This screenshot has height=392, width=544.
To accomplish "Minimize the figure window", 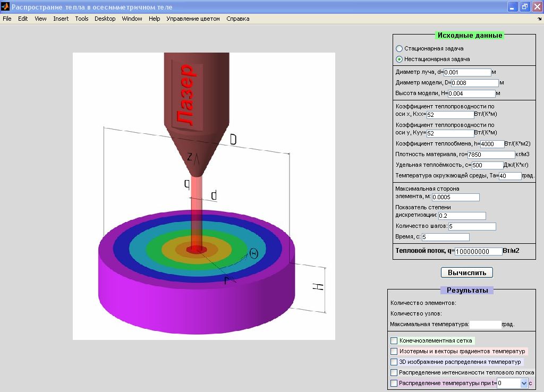I will (513, 7).
